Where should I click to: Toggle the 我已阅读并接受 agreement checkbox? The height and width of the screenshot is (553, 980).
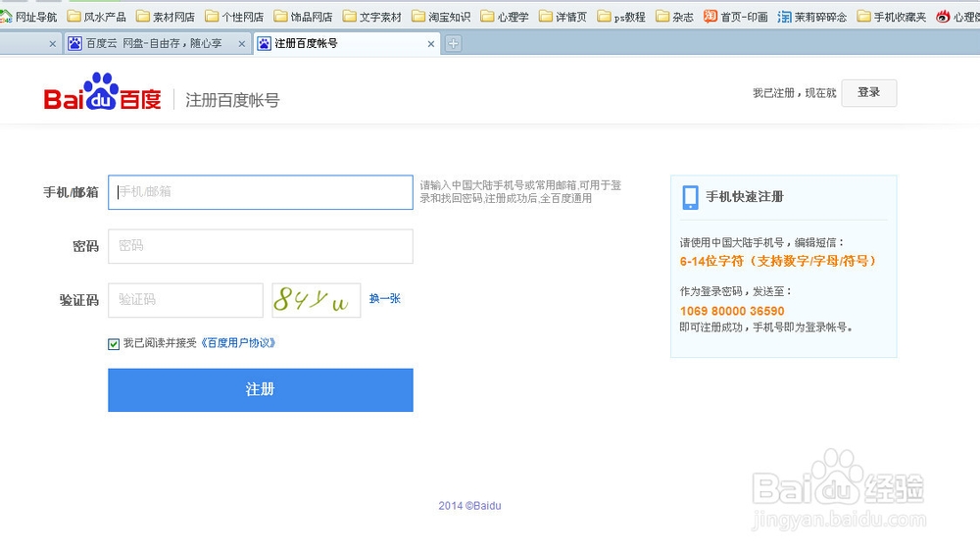[x=114, y=344]
